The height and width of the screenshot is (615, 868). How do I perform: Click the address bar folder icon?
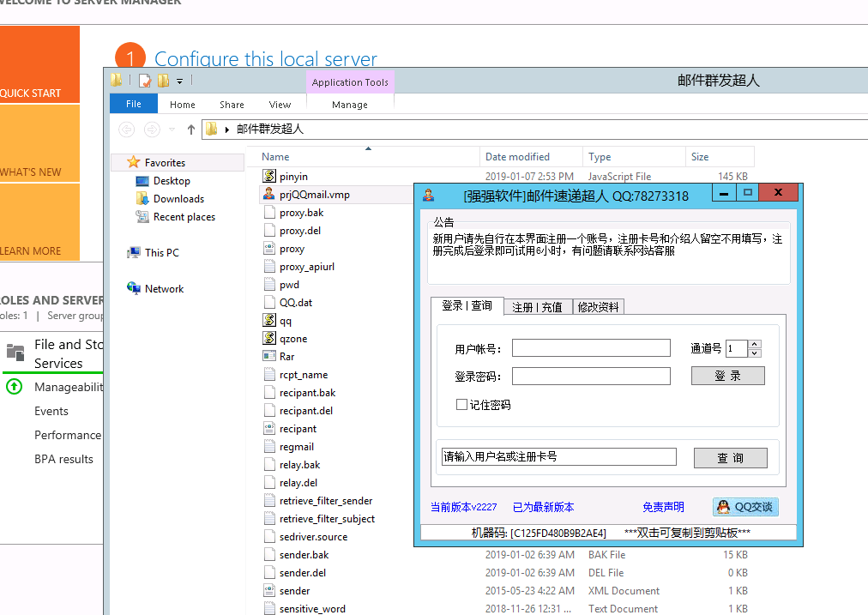click(212, 129)
